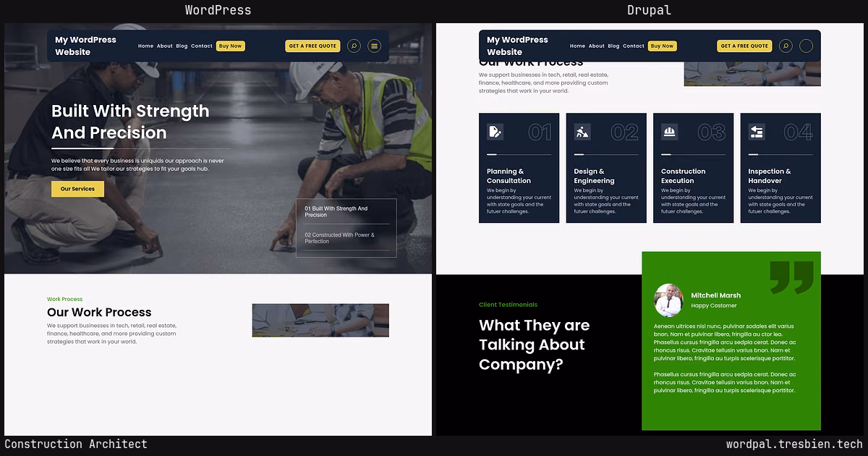The image size is (868, 456).
Task: Click the large quotation mark icon
Action: (791, 278)
